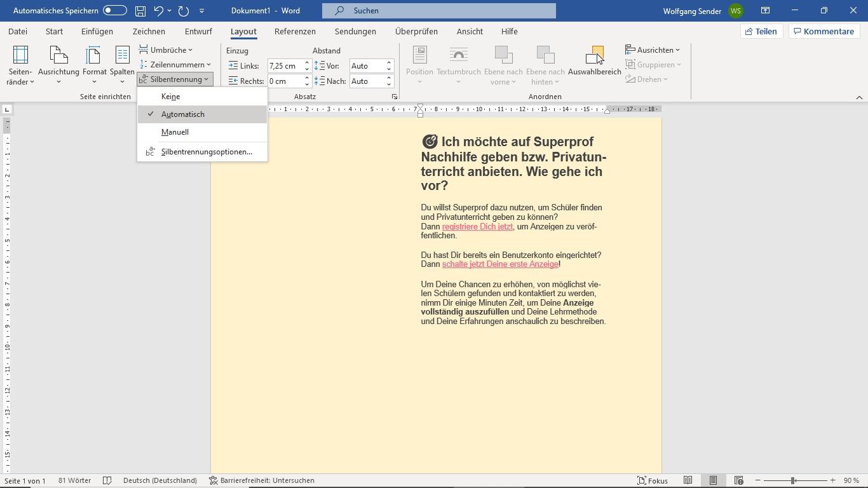Toggle Automatisches Speichern switch
The height and width of the screenshot is (488, 868).
(x=114, y=11)
